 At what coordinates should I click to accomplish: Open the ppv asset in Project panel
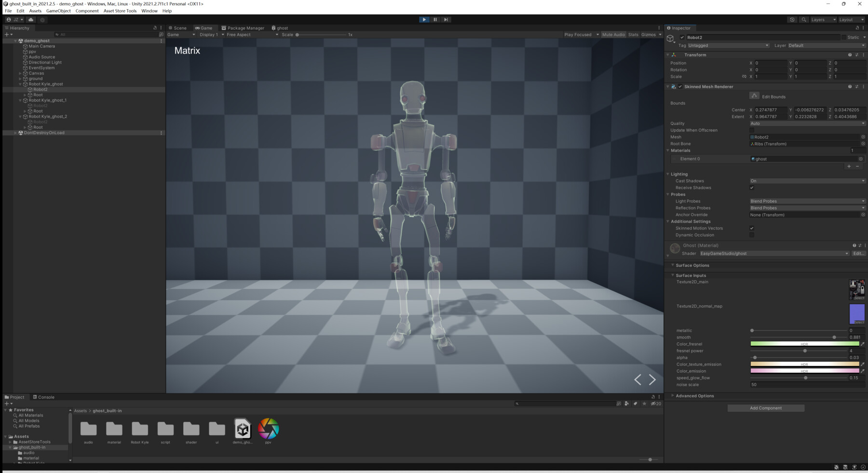pos(268,429)
